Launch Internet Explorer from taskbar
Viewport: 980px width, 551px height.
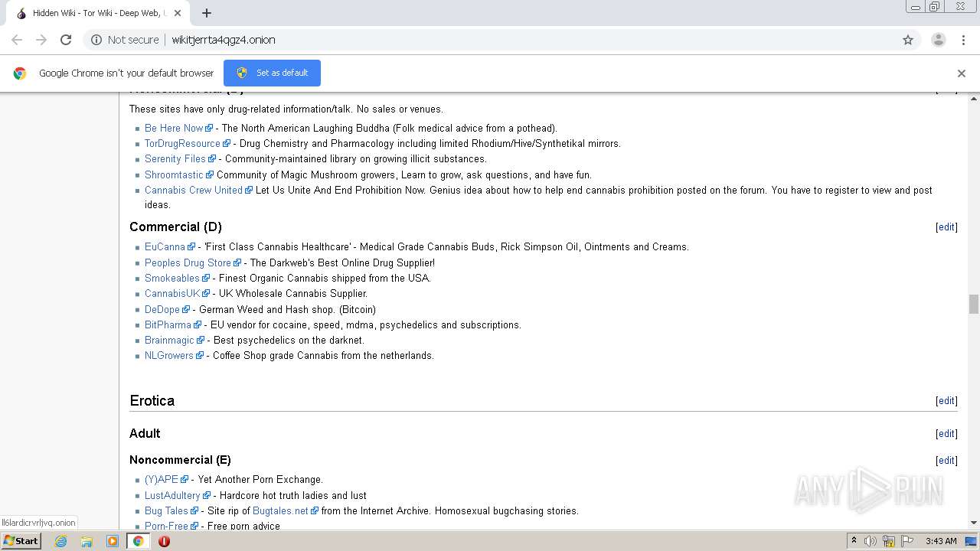coord(61,541)
